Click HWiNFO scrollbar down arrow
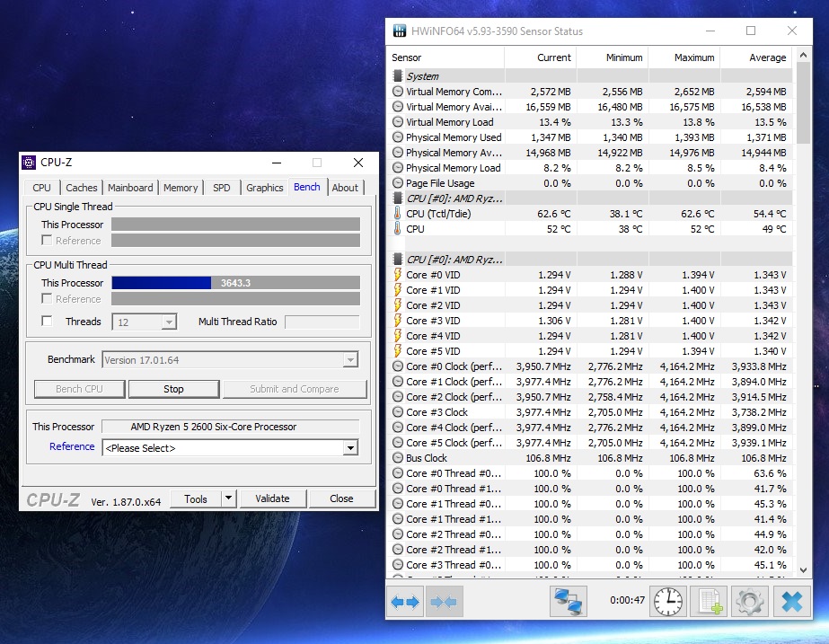 (803, 570)
